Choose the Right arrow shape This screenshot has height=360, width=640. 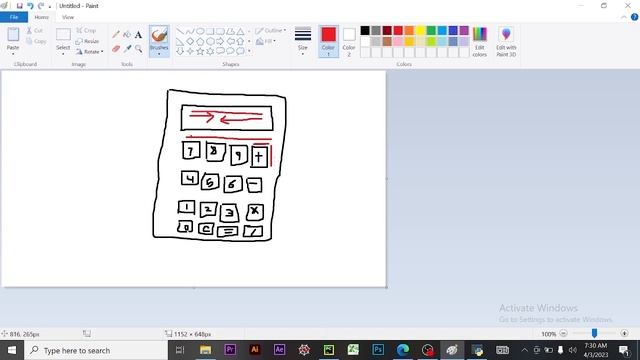pos(220,41)
